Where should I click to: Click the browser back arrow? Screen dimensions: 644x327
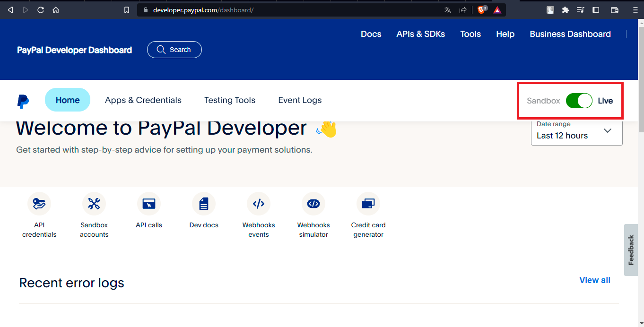coord(10,10)
